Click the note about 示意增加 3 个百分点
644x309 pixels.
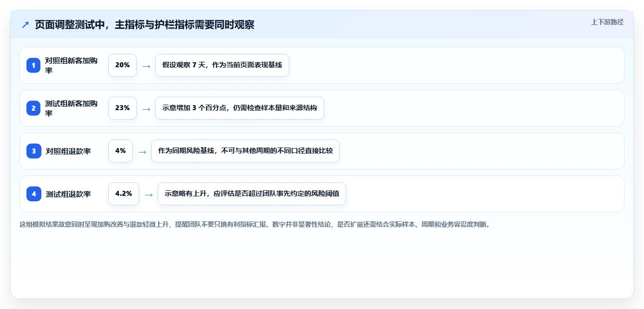pos(239,108)
